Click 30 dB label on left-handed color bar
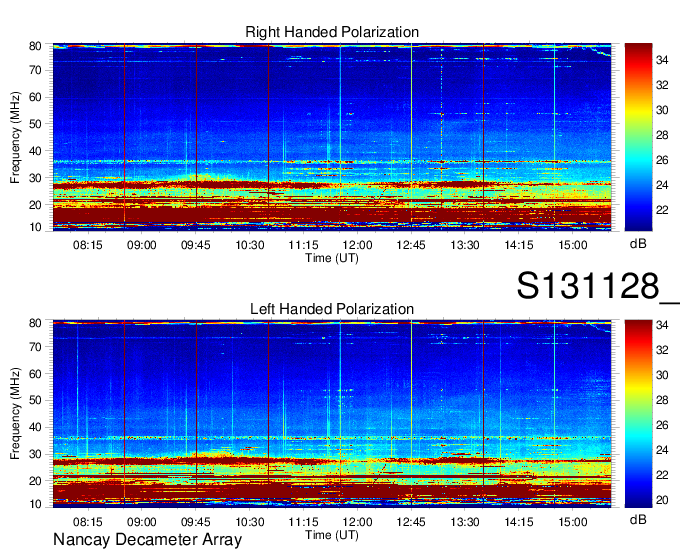 click(662, 375)
